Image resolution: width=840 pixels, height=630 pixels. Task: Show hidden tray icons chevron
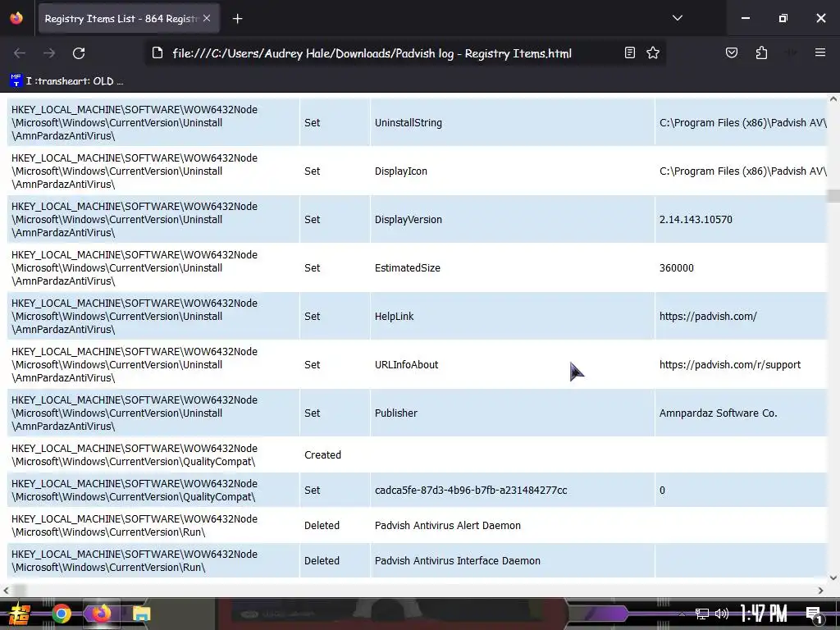pos(682,614)
